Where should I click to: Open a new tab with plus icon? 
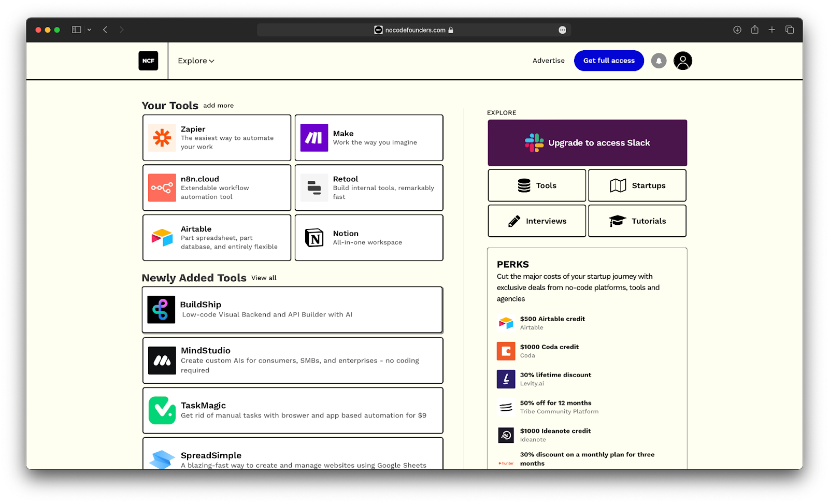point(772,30)
